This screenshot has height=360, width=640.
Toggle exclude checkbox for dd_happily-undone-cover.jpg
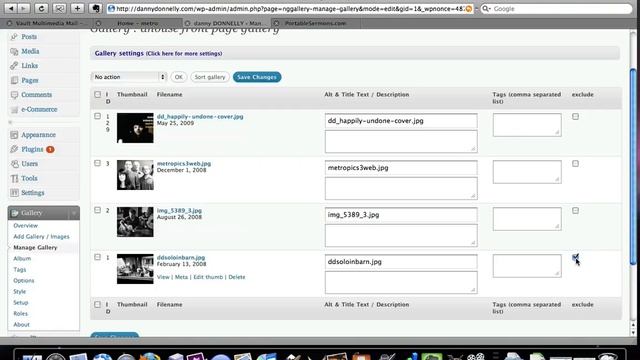pos(575,117)
